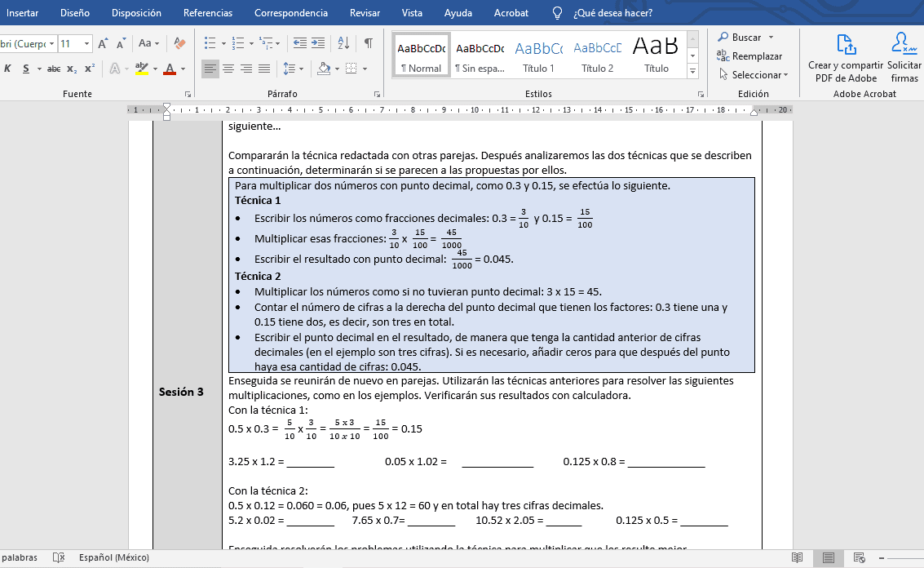Expand the styles gallery more arrow
Image resolution: width=924 pixels, height=568 pixels.
point(693,71)
